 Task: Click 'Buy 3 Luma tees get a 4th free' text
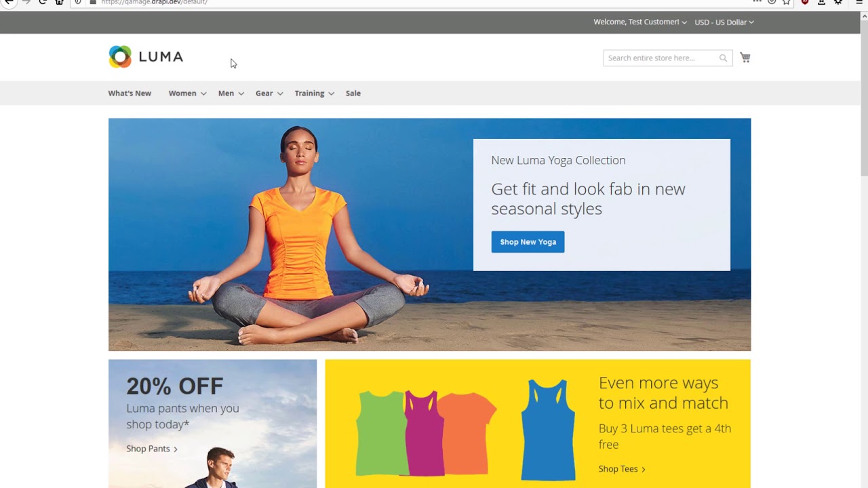665,436
